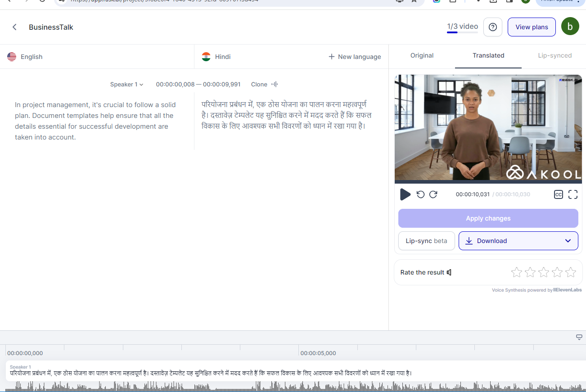Play the translated video
The height and width of the screenshot is (392, 586).
tap(405, 194)
